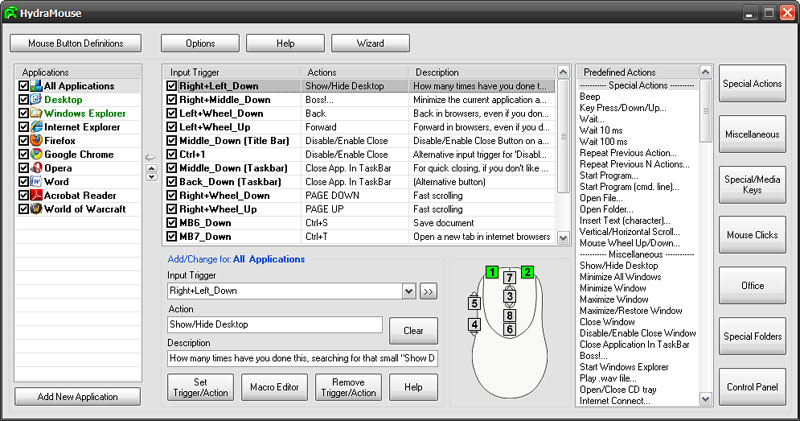The width and height of the screenshot is (800, 421).
Task: Click the >> button beside Input Trigger
Action: (428, 291)
